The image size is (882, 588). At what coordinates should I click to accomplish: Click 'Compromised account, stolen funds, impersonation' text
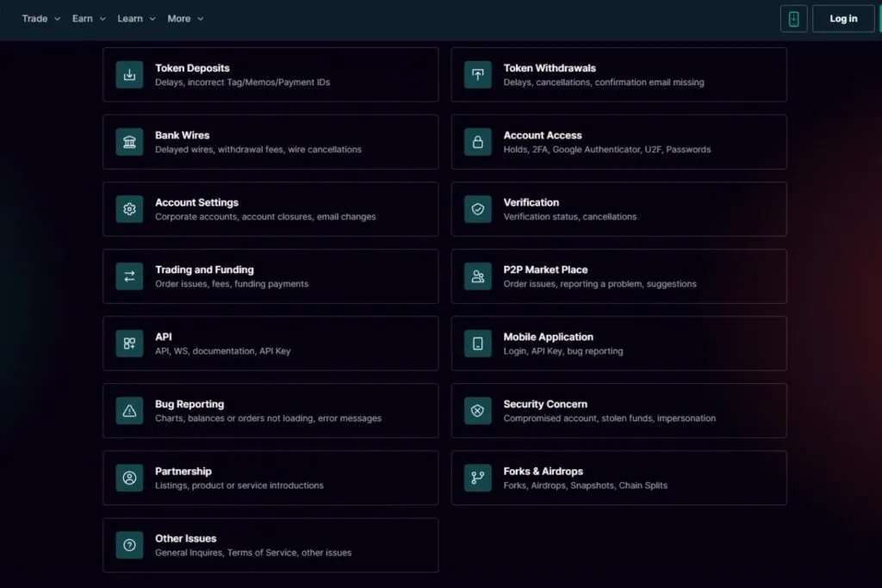pos(610,418)
